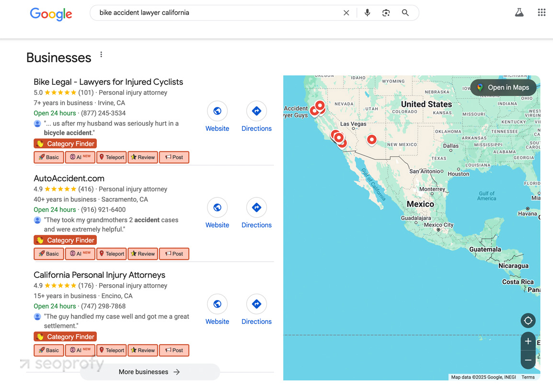Clear the search query with the X icon
553x392 pixels.
[x=346, y=13]
